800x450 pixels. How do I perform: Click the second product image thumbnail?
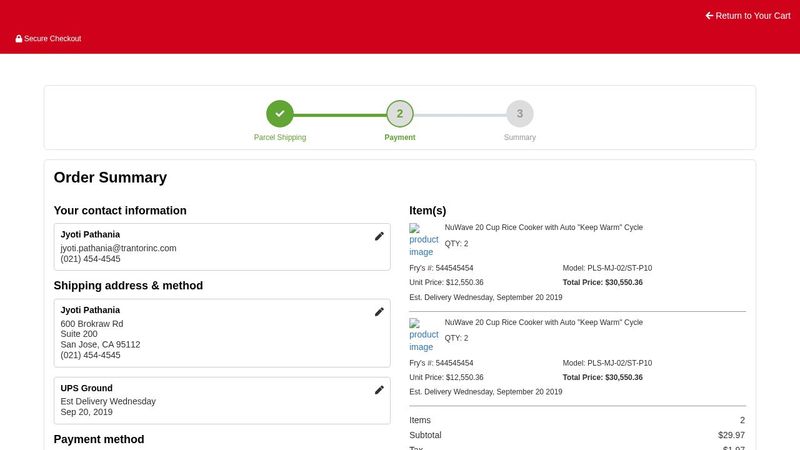point(424,335)
